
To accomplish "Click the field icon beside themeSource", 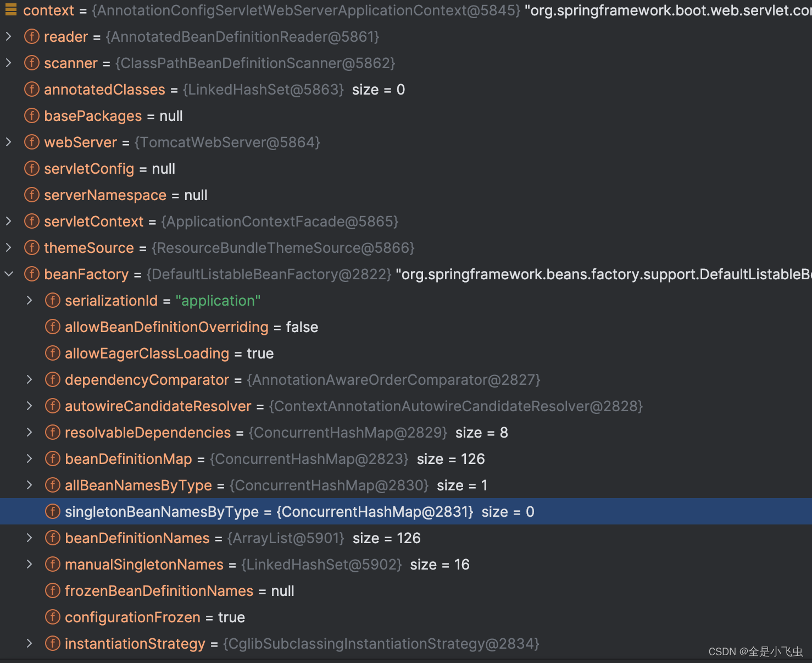I will tap(32, 247).
